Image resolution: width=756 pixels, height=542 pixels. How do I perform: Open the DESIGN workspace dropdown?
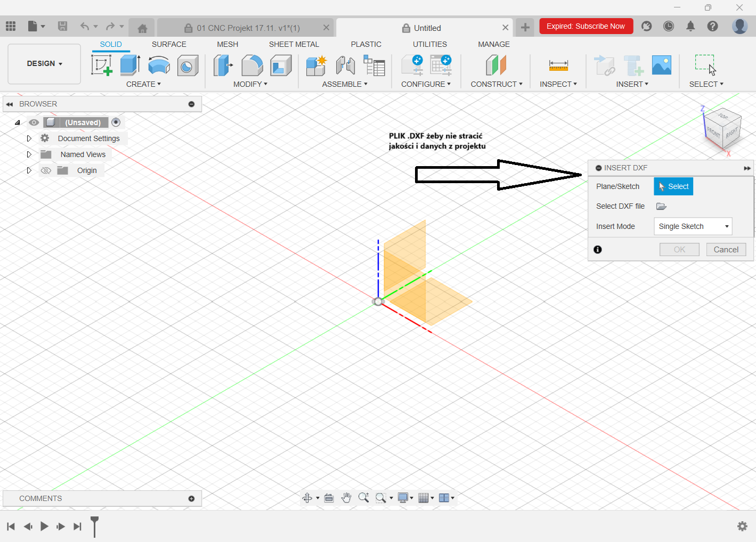tap(44, 64)
